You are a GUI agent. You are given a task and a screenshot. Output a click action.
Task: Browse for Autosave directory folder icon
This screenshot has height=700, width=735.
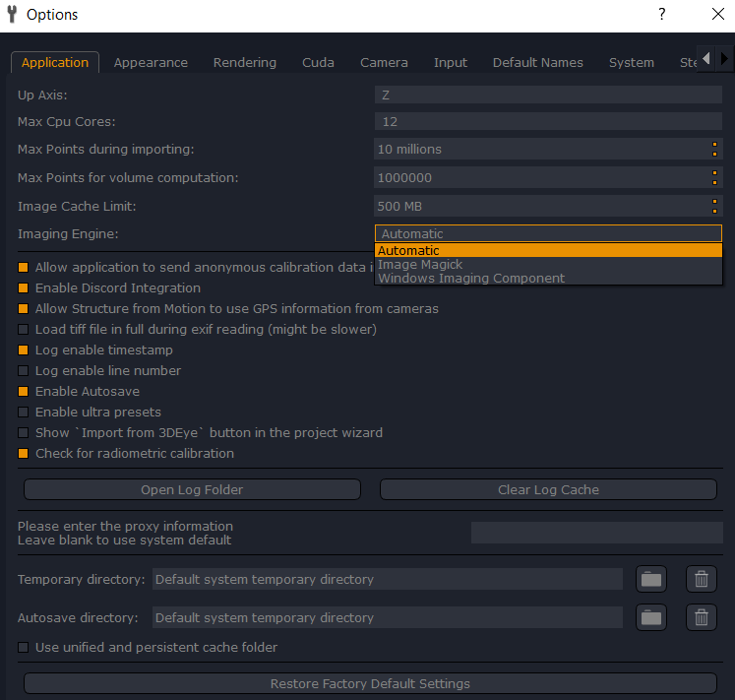[651, 617]
